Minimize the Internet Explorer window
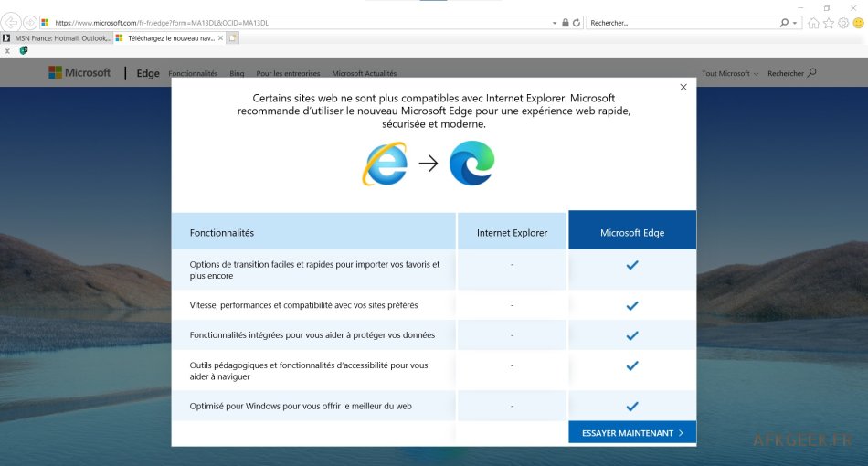 pos(800,7)
